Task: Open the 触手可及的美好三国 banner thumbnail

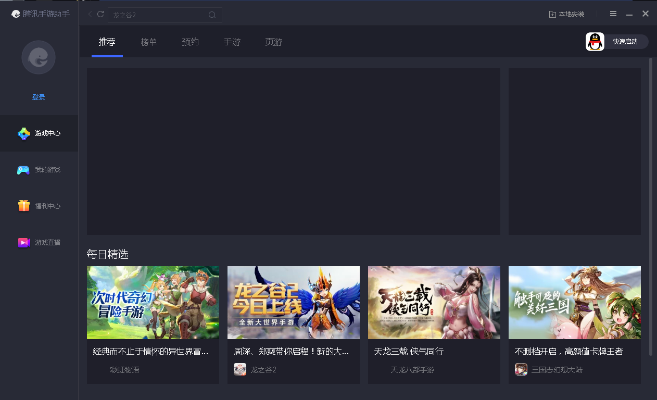Action: 574,302
